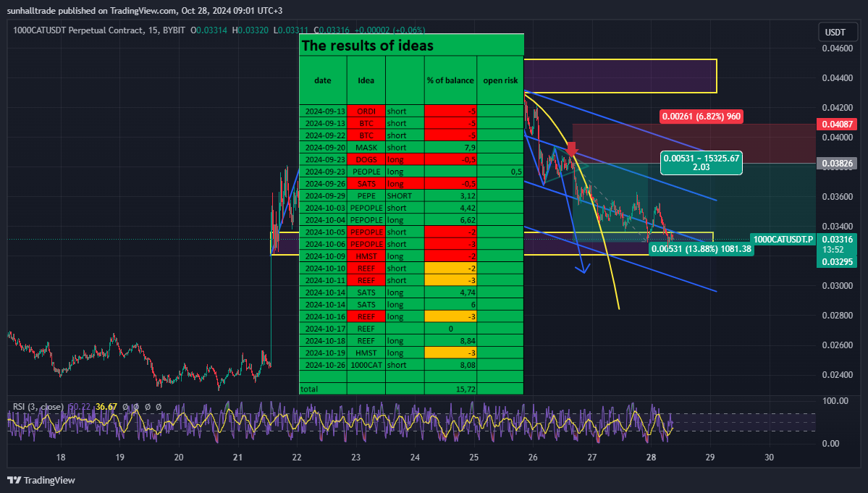Click the 8,08 balance value

pyautogui.click(x=468, y=365)
